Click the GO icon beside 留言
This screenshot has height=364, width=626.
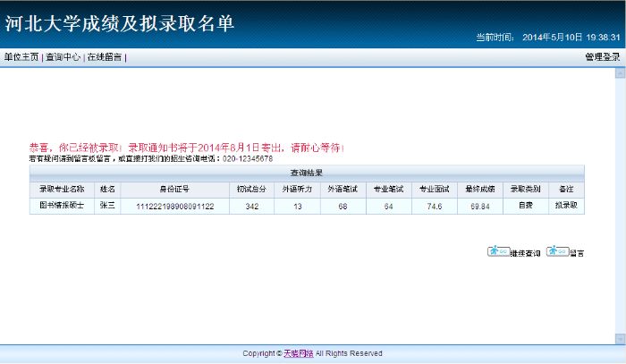pos(557,251)
